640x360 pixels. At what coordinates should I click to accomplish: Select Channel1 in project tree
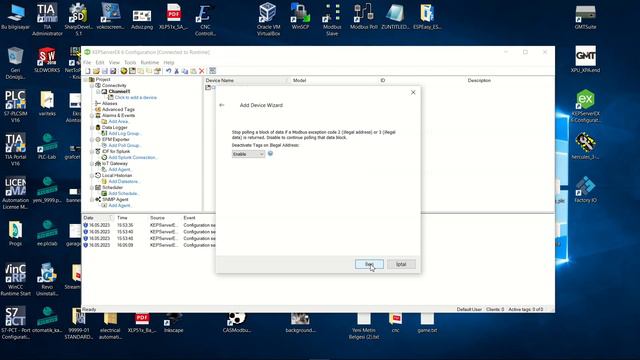pos(119,91)
